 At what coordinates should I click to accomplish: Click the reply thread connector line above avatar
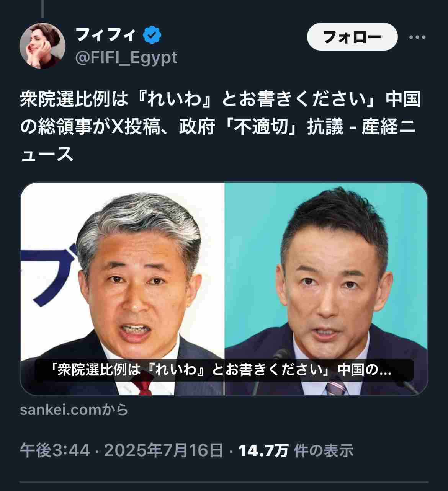42,9
